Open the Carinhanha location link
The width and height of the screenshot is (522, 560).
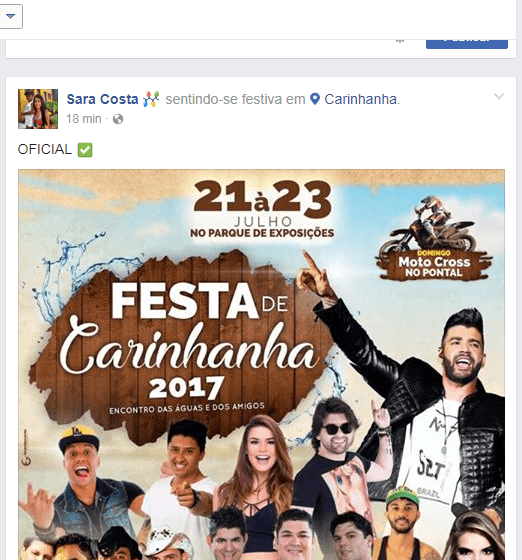coord(361,99)
